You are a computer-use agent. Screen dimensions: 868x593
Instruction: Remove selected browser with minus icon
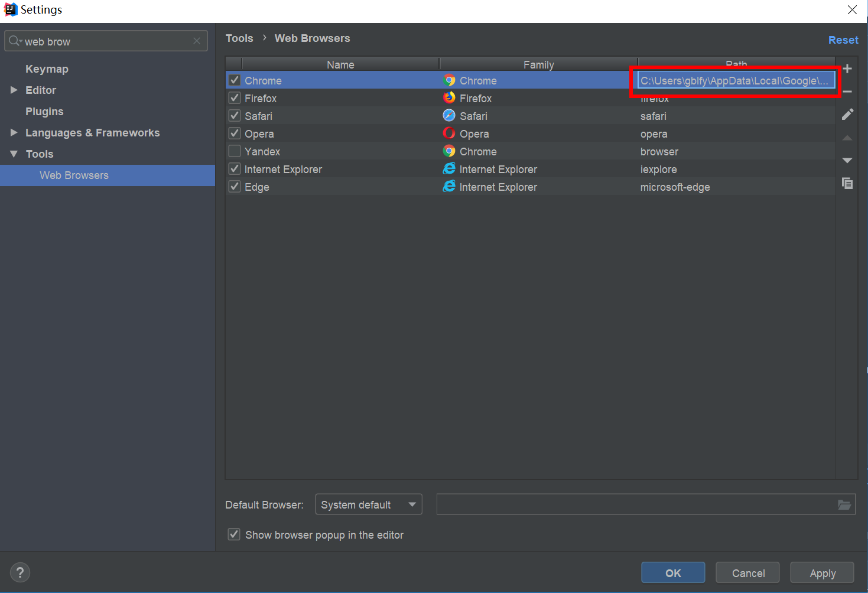click(847, 92)
